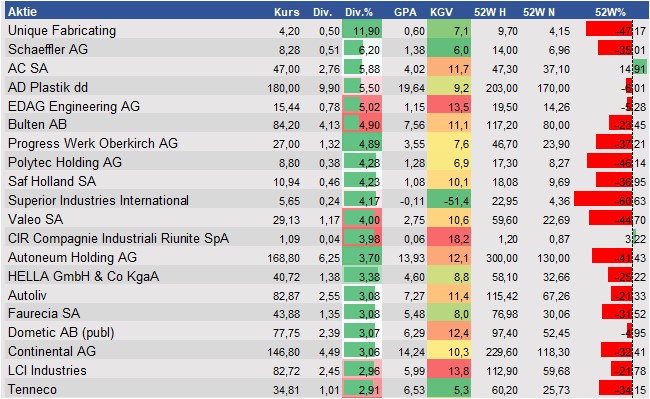
Task: Click the red 52W% bar for Superior Industries
Action: (x=603, y=200)
